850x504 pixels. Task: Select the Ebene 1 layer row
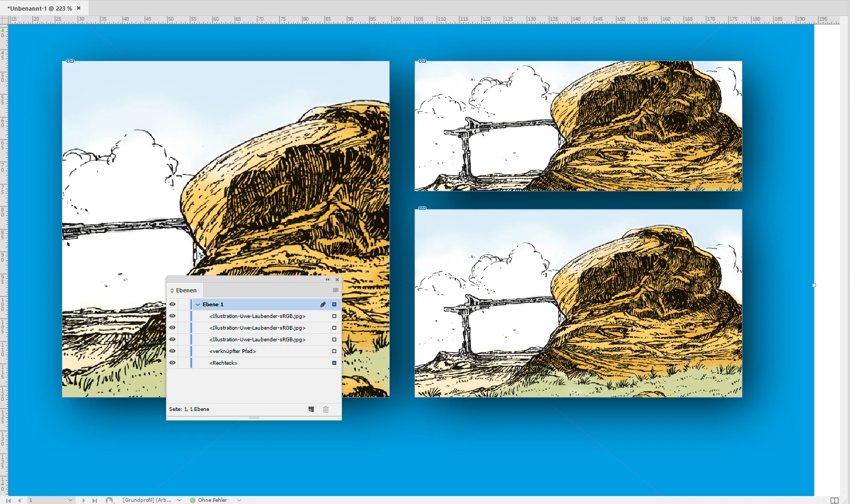coord(254,305)
